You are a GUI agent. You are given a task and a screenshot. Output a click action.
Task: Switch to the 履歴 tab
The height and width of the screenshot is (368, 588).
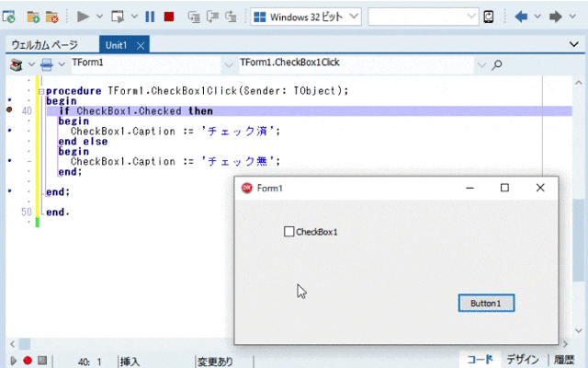(x=564, y=360)
